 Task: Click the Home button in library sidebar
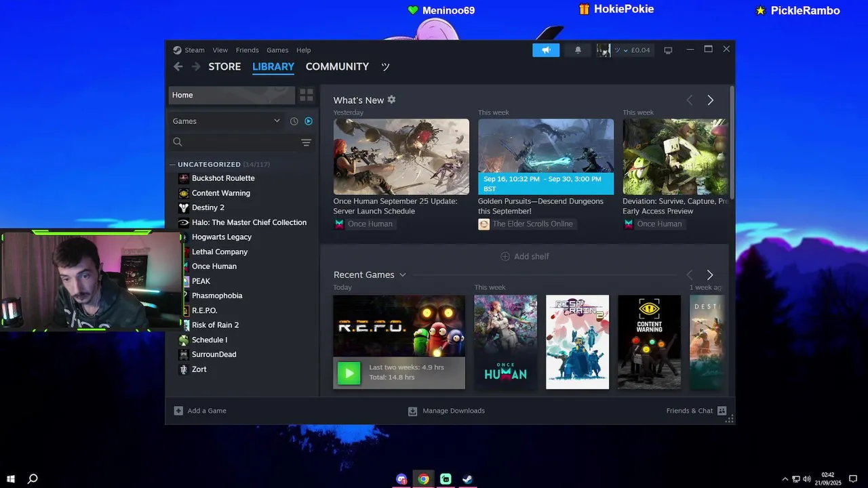(x=232, y=95)
